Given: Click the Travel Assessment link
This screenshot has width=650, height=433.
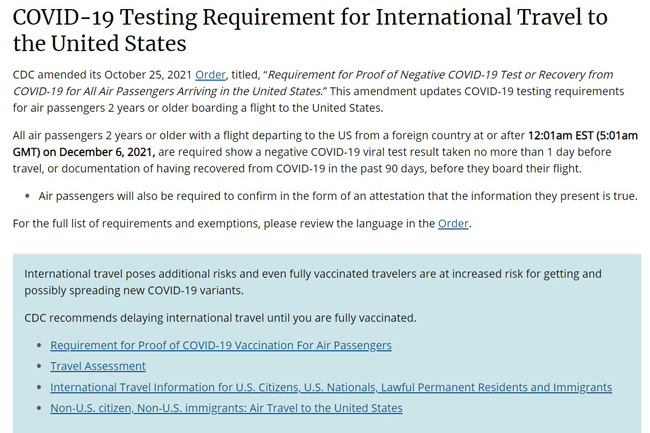Looking at the screenshot, I should (98, 366).
